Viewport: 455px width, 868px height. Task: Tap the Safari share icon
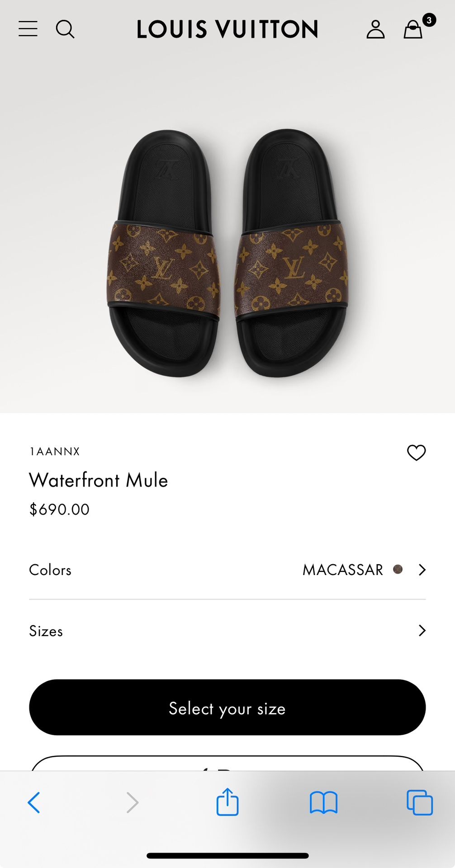click(227, 802)
